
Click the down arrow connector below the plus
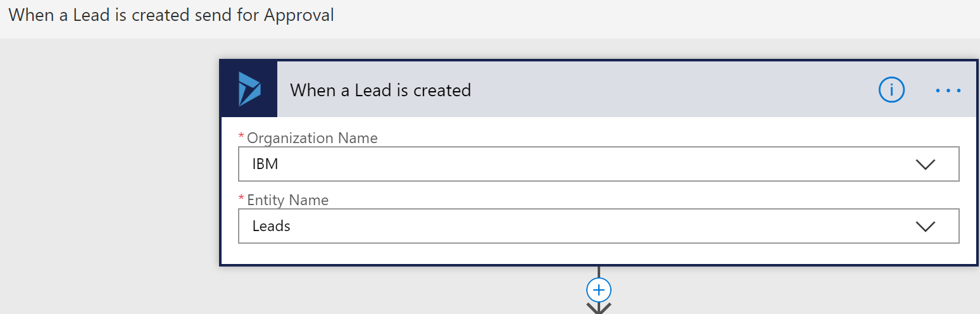point(598,308)
